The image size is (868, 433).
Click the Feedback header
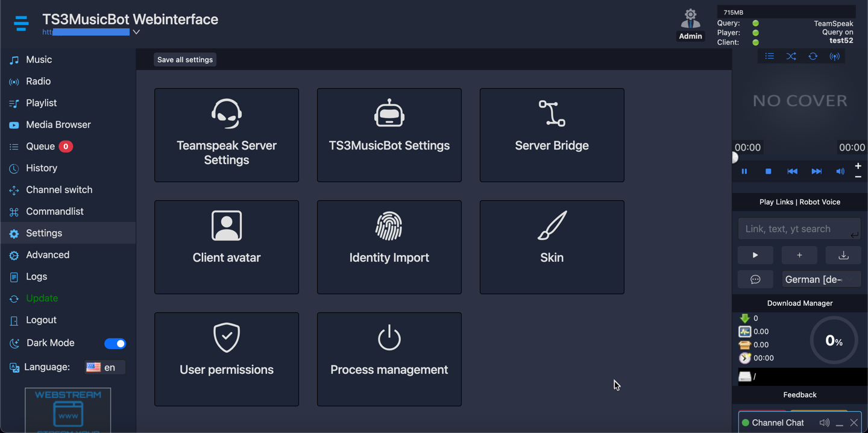point(800,395)
